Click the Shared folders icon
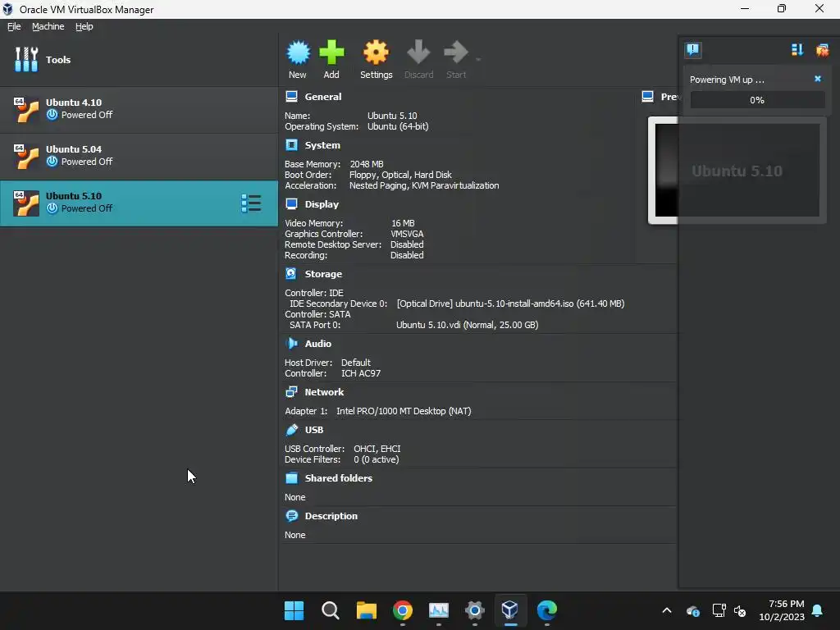The image size is (840, 630). (x=291, y=478)
